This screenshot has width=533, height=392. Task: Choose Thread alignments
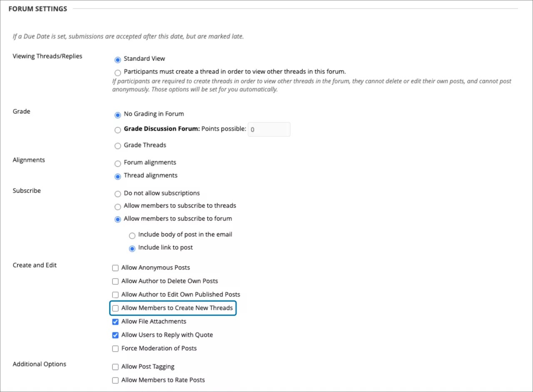[117, 176]
